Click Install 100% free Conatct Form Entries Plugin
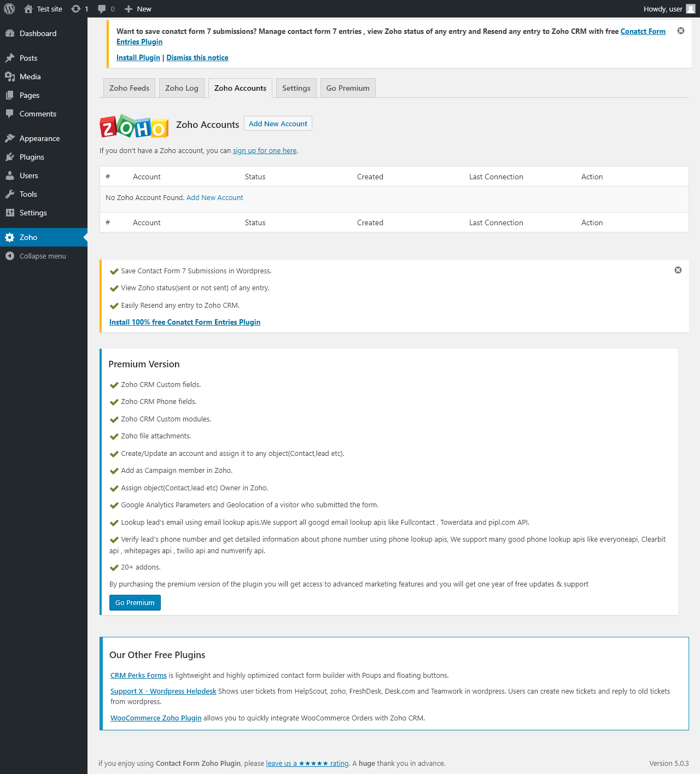The height and width of the screenshot is (774, 700). coord(185,322)
